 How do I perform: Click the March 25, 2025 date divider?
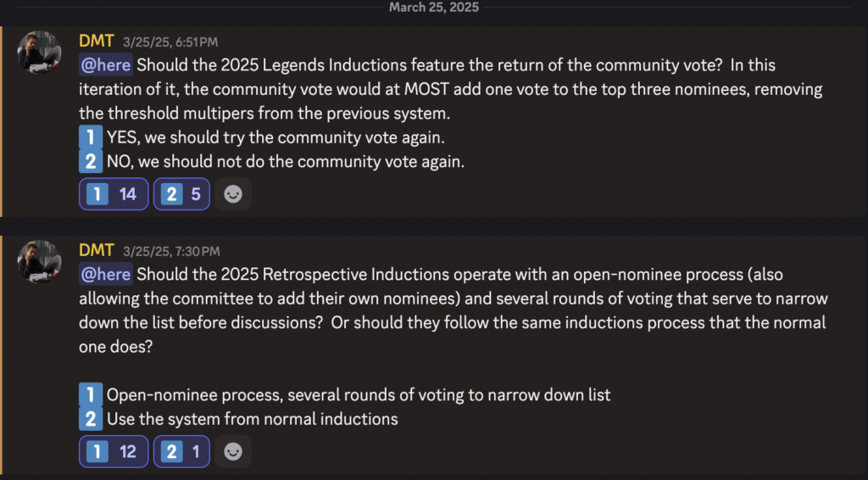pos(434,8)
